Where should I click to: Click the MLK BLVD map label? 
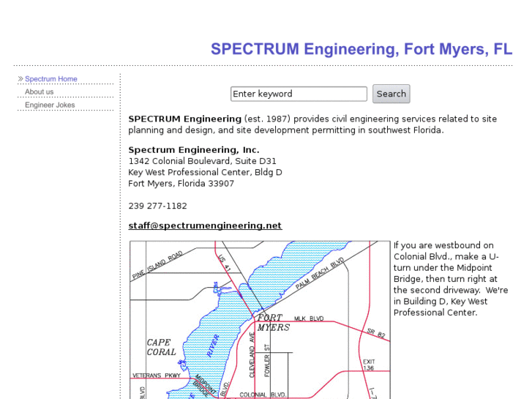[x=309, y=318]
